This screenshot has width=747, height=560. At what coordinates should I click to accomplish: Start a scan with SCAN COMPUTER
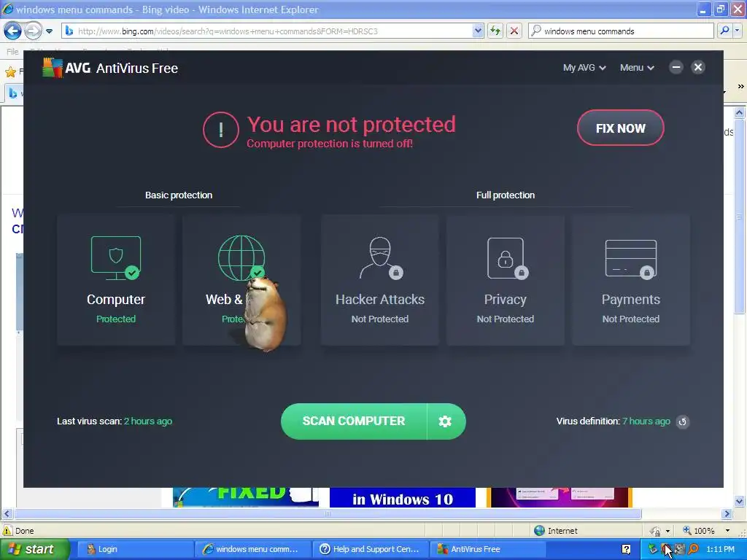click(x=354, y=421)
